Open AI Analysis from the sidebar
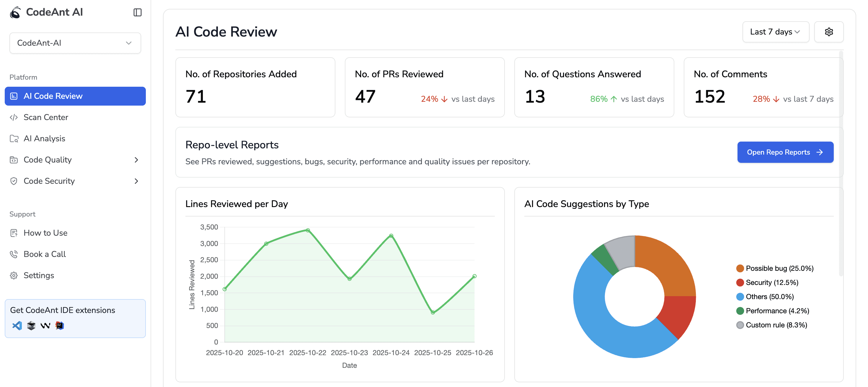The image size is (868, 387). click(44, 138)
